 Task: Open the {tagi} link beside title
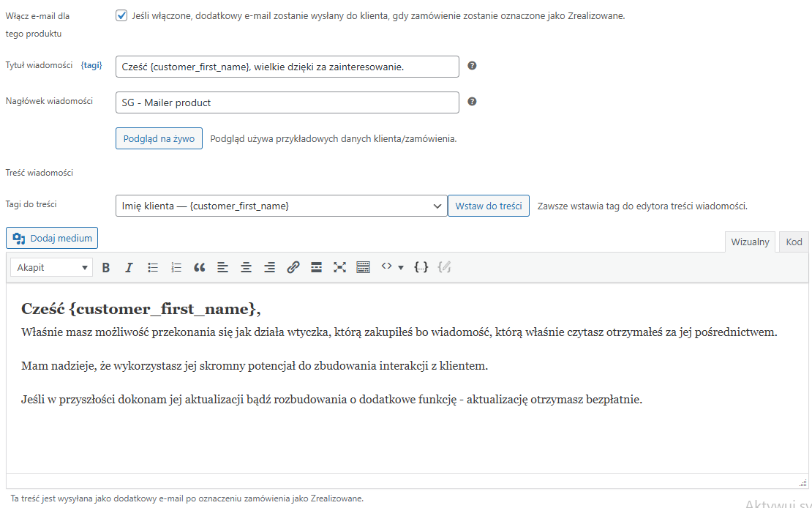[x=91, y=65]
